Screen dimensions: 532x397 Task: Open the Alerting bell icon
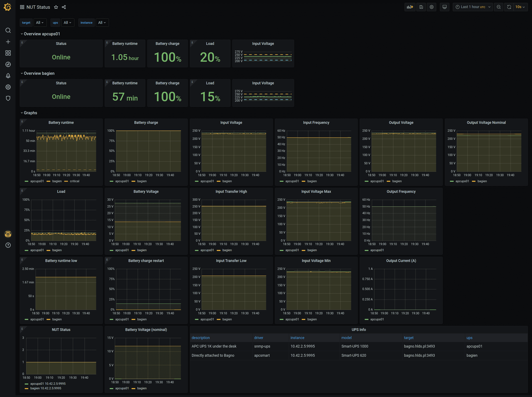8,76
